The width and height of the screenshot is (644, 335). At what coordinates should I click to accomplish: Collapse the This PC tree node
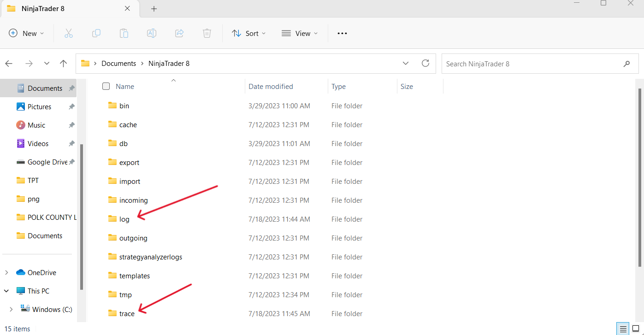click(6, 291)
